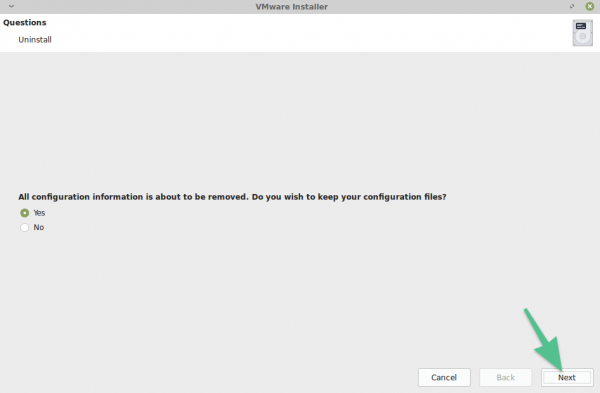Click the VMware Installer title text
Screen dimensions: 600x393
(292, 7)
